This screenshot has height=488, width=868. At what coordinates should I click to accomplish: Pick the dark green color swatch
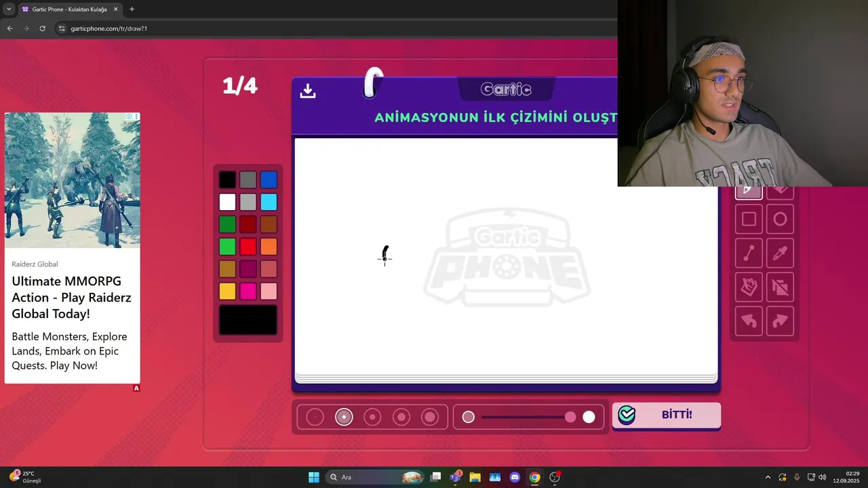[227, 224]
